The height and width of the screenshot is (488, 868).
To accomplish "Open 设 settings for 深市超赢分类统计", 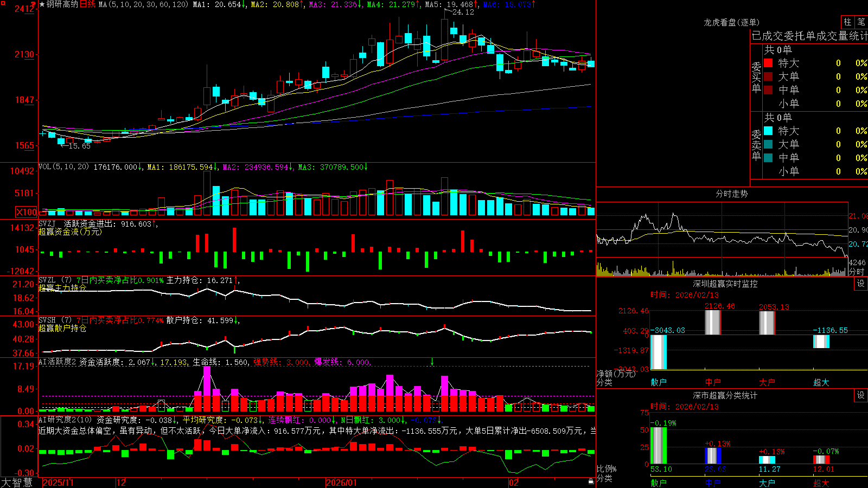I will point(860,395).
